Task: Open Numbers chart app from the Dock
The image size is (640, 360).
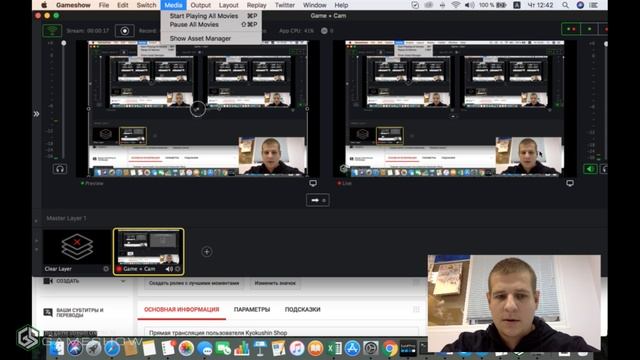Action: tap(242, 349)
